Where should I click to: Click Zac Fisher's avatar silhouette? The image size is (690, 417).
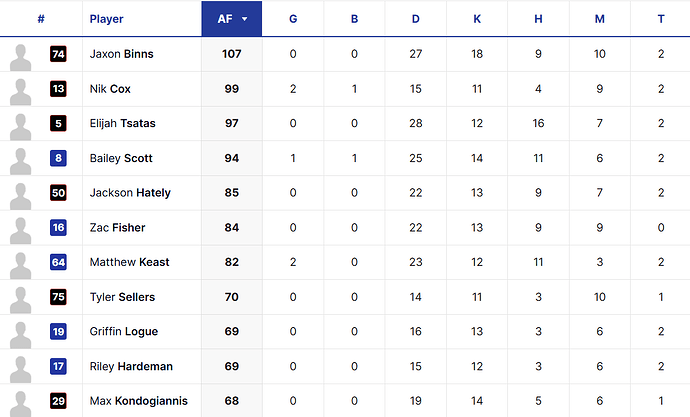[x=21, y=231]
